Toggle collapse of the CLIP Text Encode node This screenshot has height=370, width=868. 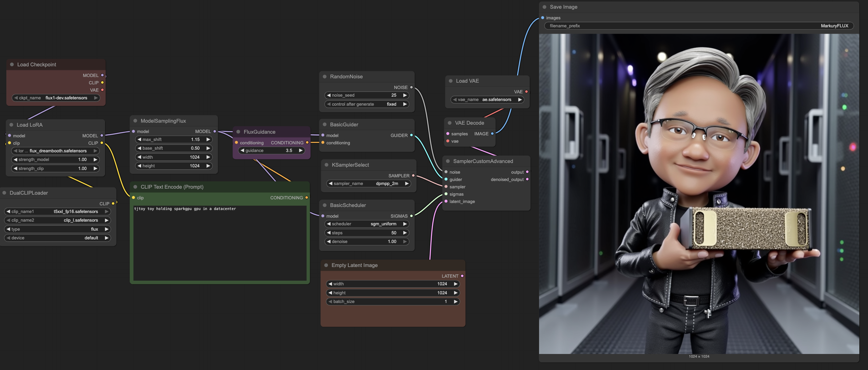pyautogui.click(x=135, y=187)
